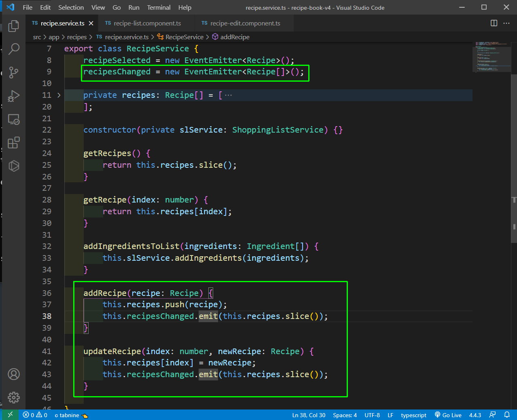Change end of line sequence LF

tap(390, 415)
